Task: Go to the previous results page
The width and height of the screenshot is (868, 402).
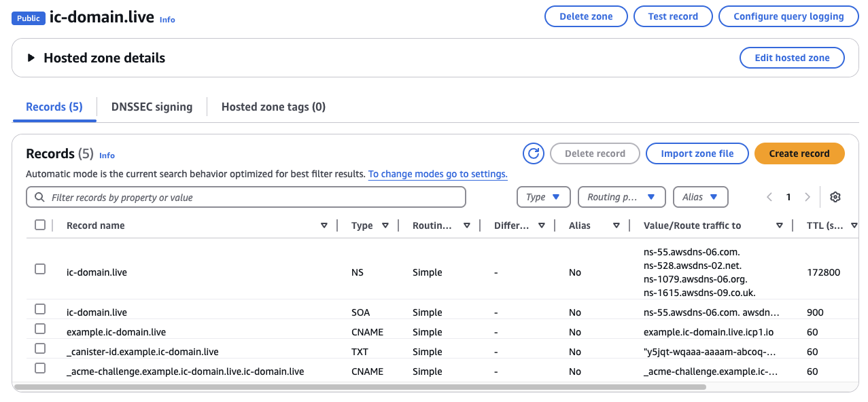Action: [x=769, y=197]
